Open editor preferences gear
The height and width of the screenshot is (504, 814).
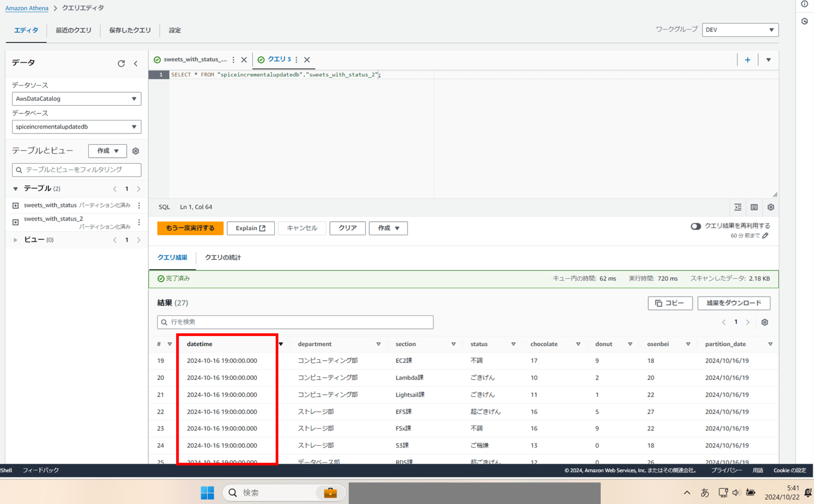[x=770, y=207]
